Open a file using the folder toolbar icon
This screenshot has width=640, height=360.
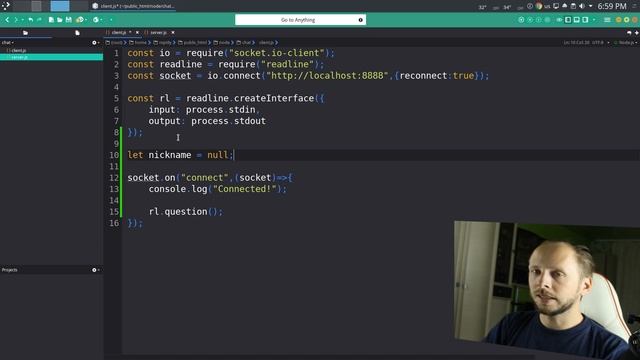[60, 20]
